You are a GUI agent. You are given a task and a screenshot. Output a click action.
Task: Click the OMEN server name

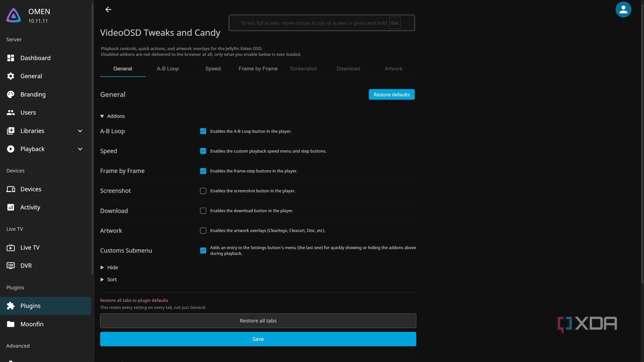click(39, 12)
